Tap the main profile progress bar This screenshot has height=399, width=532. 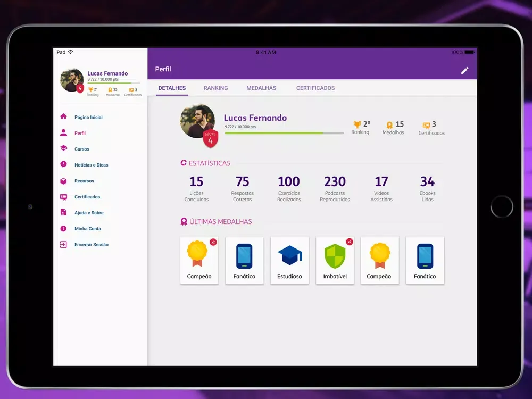point(284,133)
